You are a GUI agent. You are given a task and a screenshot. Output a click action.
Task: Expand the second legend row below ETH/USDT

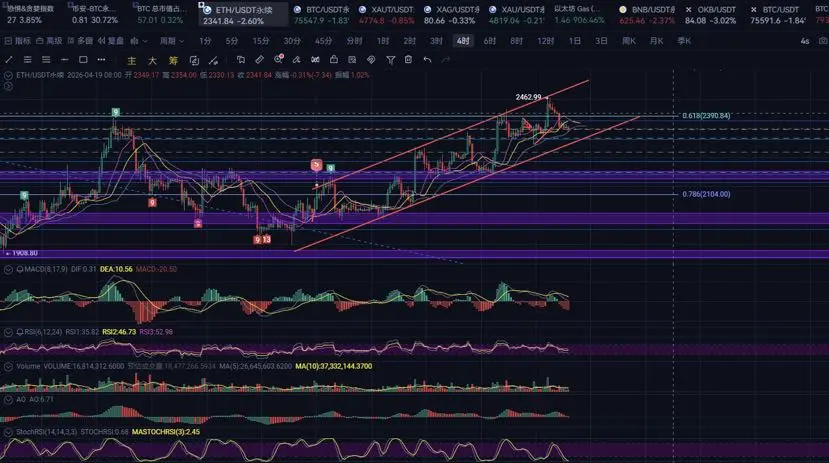click(x=8, y=86)
